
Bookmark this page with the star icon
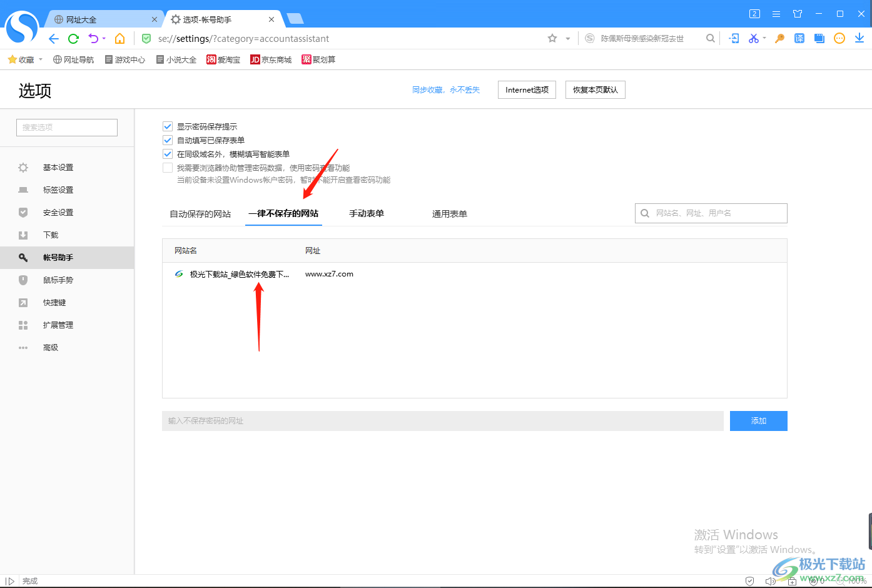pos(552,38)
